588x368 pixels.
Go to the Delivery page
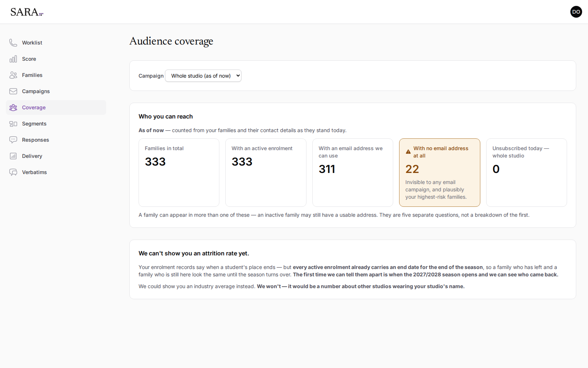pyautogui.click(x=56, y=156)
